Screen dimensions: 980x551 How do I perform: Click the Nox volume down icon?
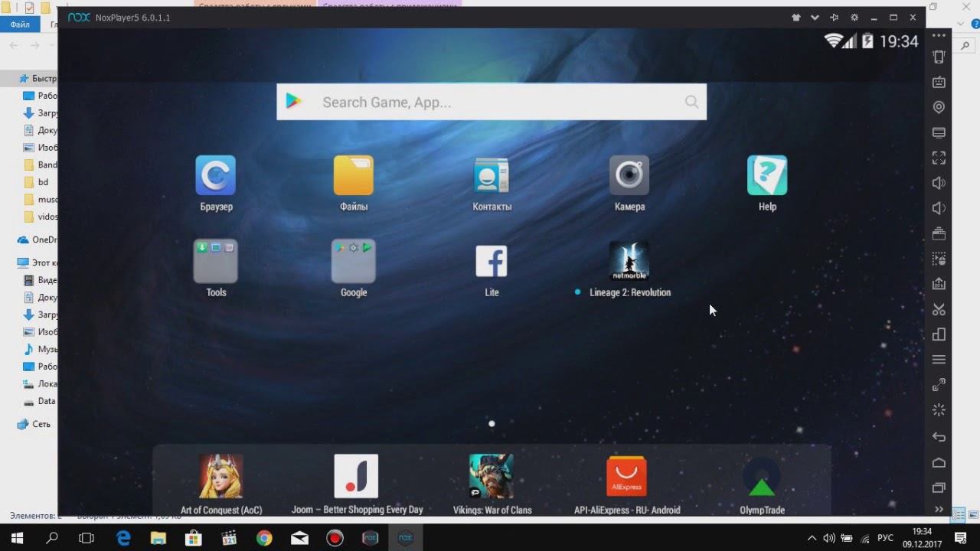click(x=939, y=208)
